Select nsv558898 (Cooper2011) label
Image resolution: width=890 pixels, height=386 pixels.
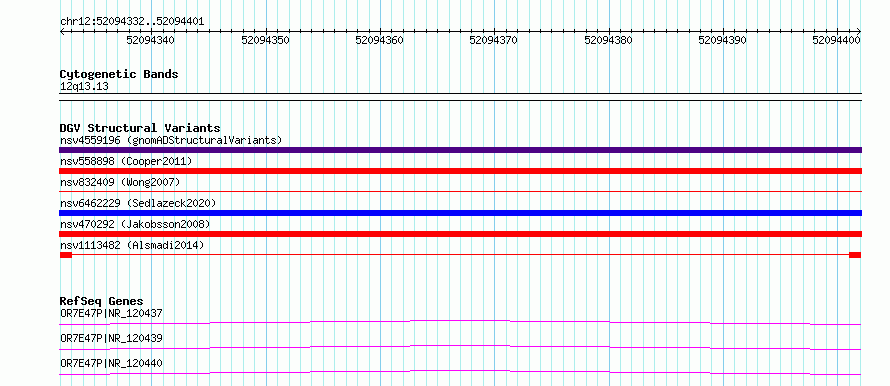[x=126, y=161]
